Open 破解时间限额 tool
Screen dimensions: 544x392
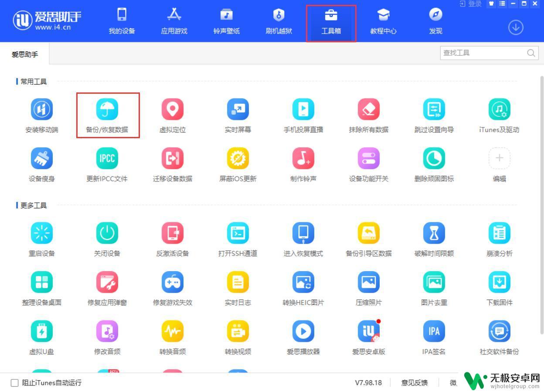tap(434, 233)
